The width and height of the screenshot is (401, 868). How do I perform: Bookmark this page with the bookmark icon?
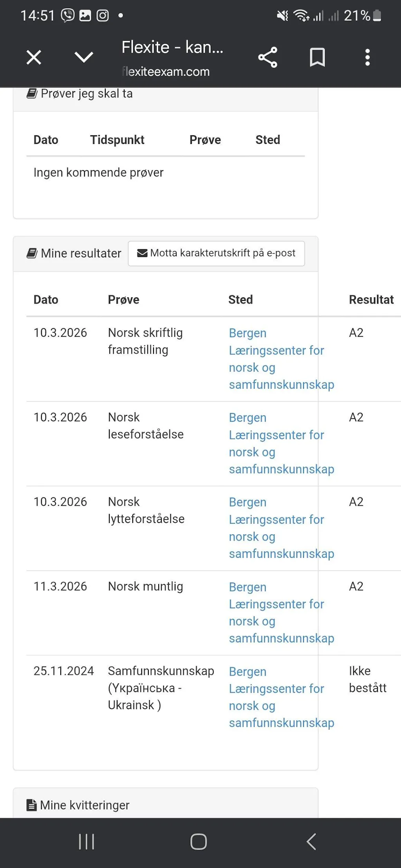tap(317, 58)
